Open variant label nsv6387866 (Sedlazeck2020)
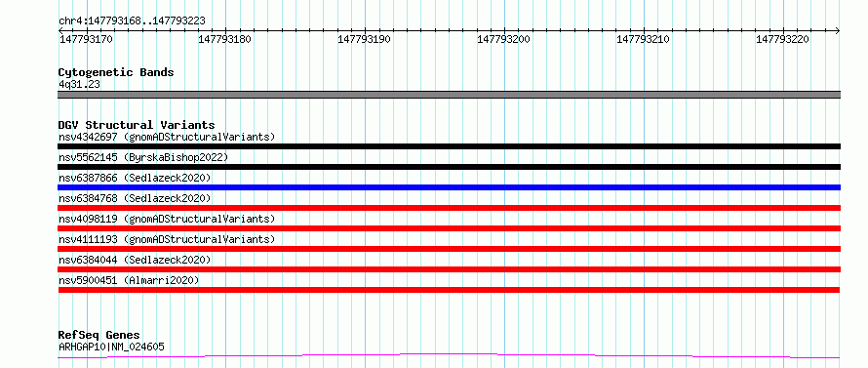 click(x=135, y=178)
